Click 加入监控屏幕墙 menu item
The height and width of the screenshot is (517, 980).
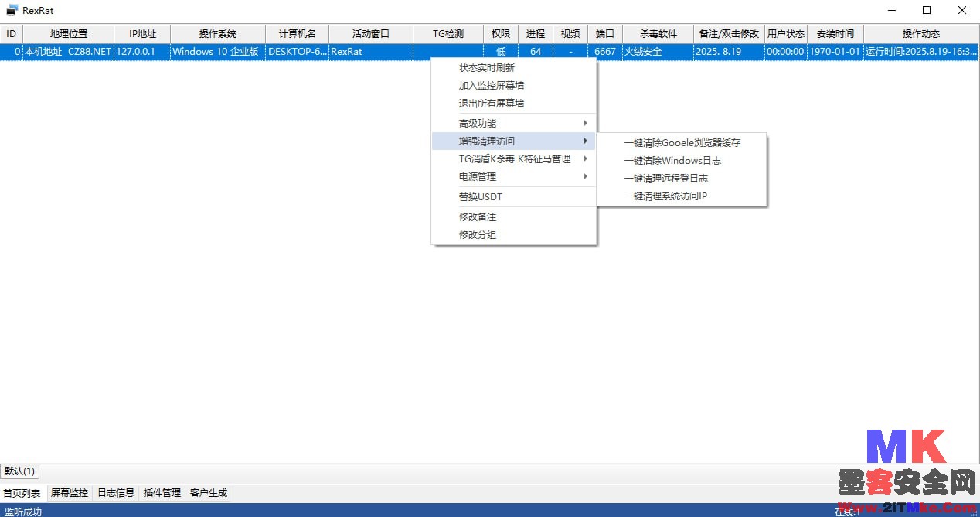(492, 86)
